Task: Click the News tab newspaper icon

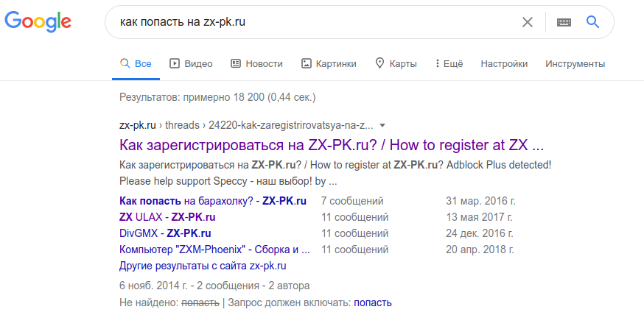Action: (236, 63)
